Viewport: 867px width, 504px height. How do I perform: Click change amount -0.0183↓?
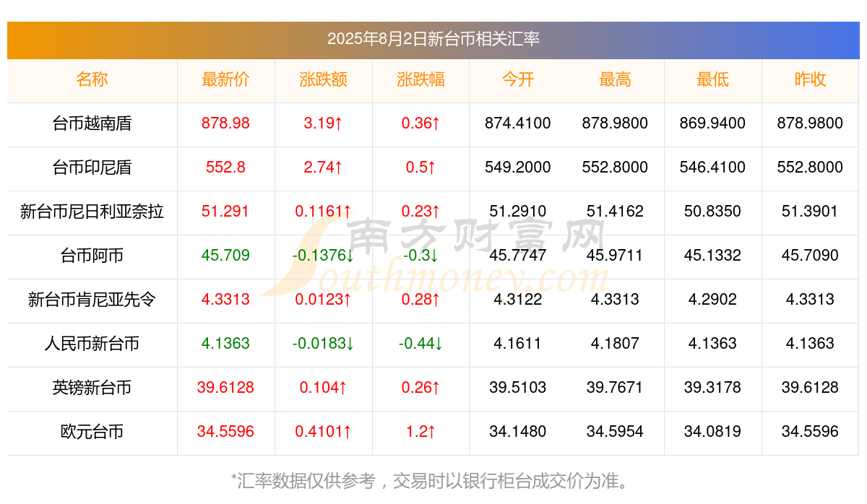point(324,344)
